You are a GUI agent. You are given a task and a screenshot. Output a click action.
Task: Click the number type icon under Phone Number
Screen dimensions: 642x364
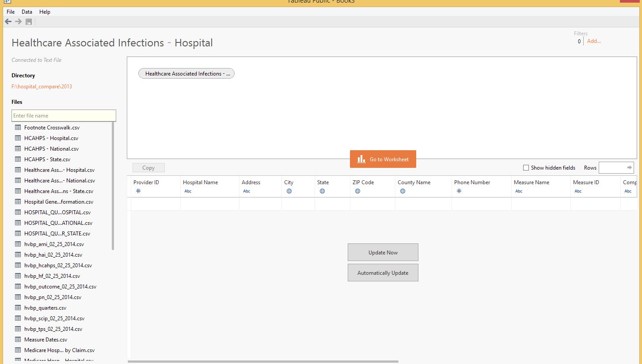tap(459, 191)
